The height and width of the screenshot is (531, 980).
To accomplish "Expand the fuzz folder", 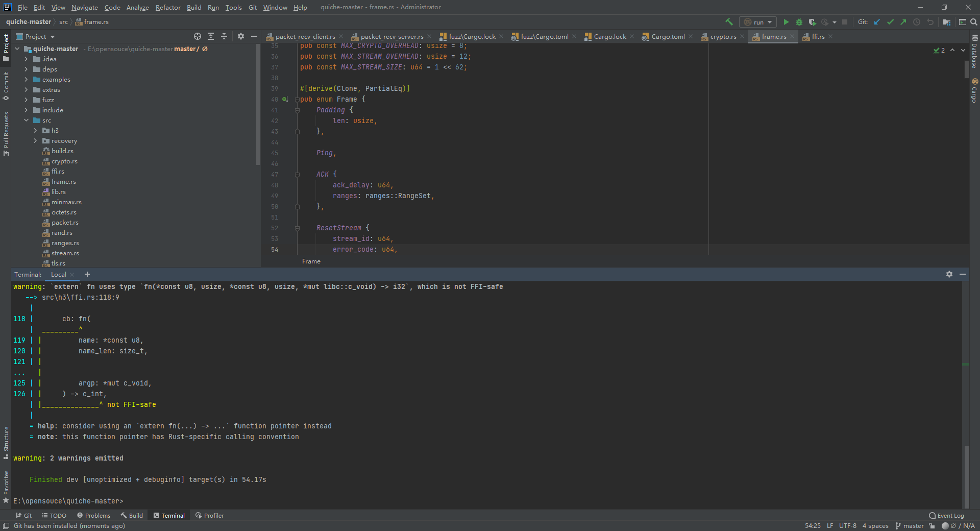I will point(26,100).
